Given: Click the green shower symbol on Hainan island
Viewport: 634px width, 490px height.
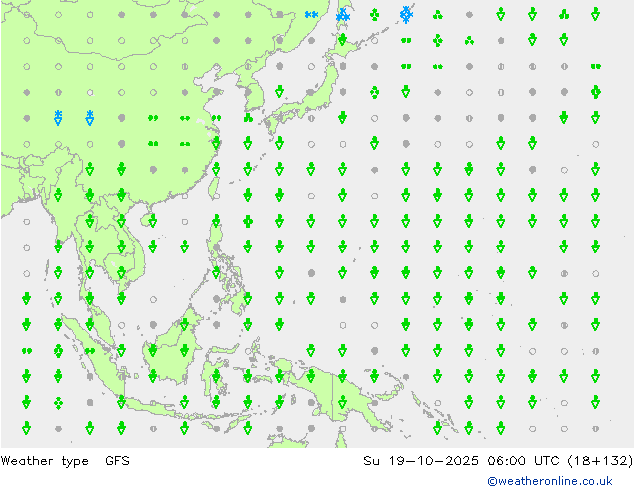Looking at the screenshot, I should (153, 221).
